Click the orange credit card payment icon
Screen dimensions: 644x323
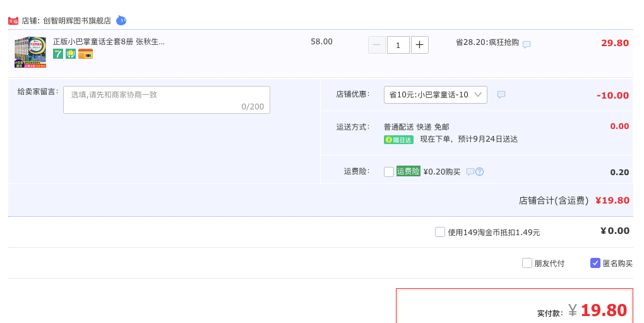click(85, 54)
